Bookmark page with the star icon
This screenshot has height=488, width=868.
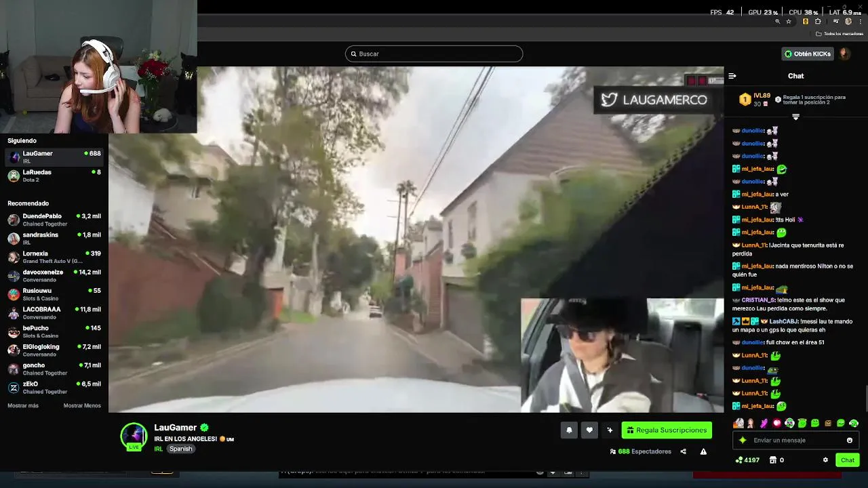pos(789,22)
